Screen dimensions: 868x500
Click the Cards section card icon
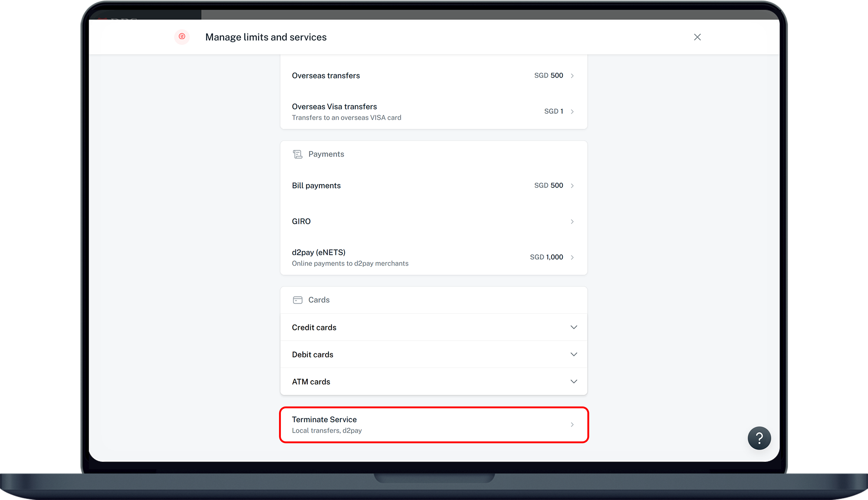(297, 300)
